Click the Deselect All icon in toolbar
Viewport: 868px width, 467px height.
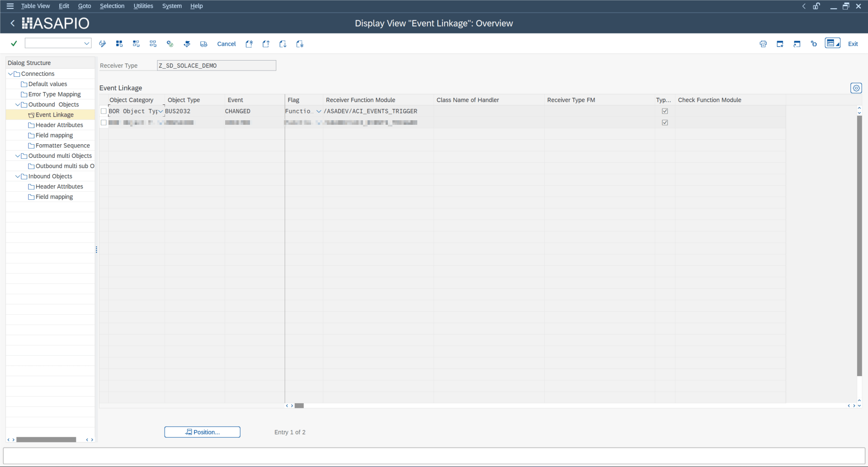tap(153, 44)
